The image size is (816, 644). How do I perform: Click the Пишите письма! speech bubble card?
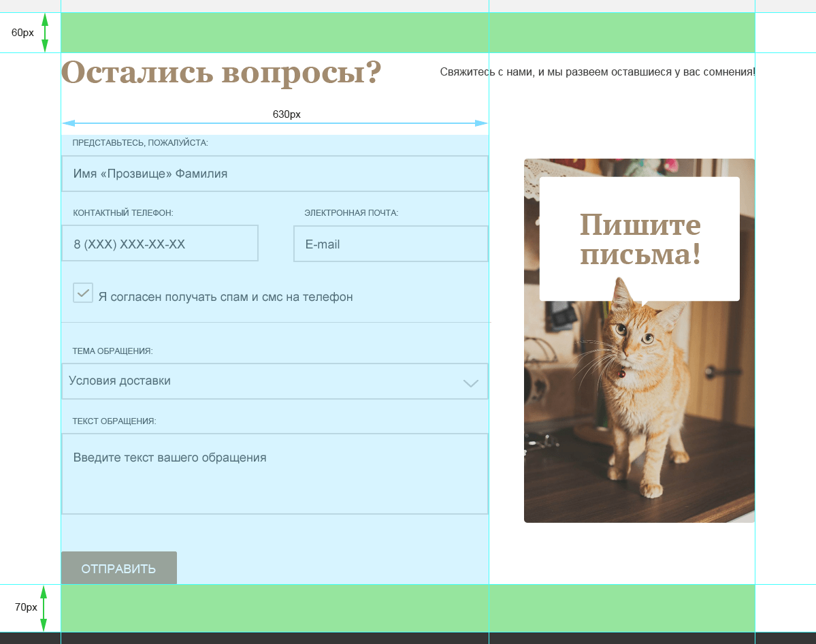click(x=639, y=237)
